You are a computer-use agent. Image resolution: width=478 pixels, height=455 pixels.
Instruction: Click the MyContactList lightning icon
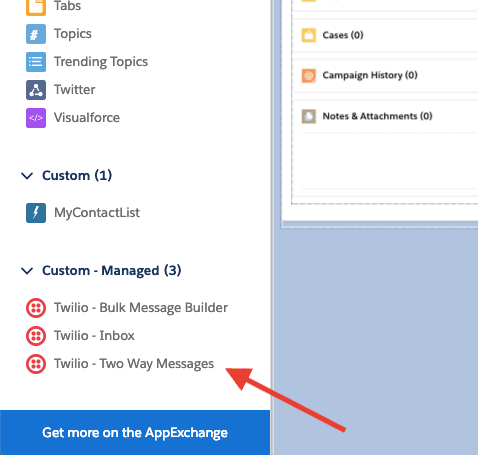(36, 213)
